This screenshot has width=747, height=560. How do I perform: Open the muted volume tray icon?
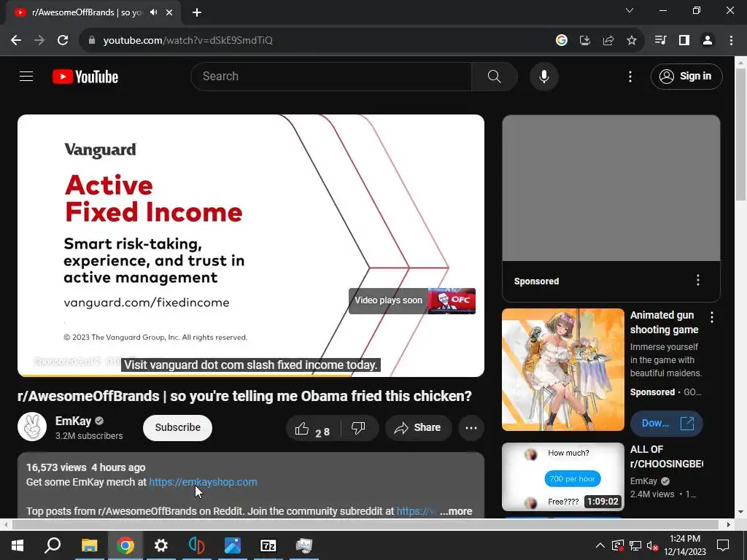coord(653,545)
